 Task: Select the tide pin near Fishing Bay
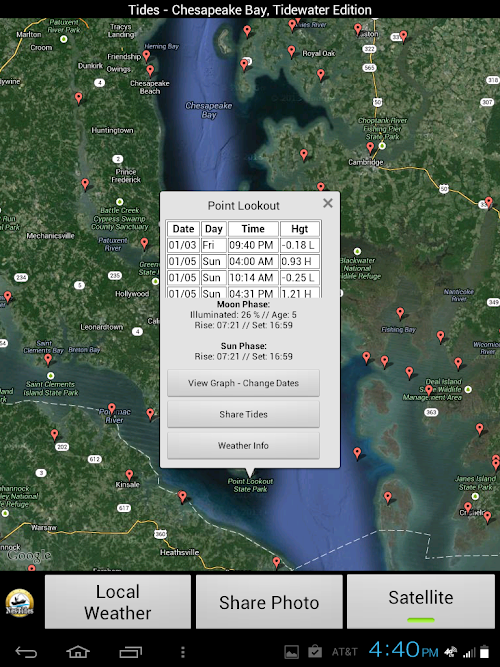click(400, 314)
